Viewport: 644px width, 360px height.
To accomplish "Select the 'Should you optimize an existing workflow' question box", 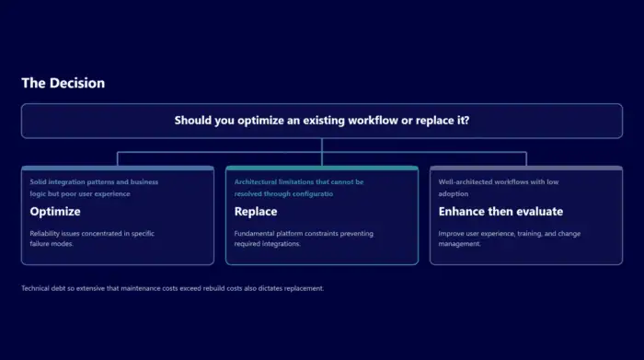I will pos(322,121).
